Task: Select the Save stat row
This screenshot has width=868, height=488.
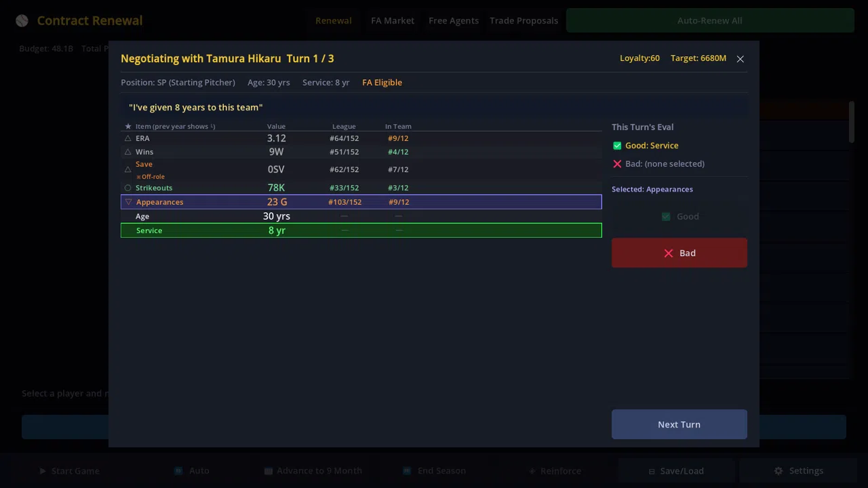Action: [x=361, y=169]
